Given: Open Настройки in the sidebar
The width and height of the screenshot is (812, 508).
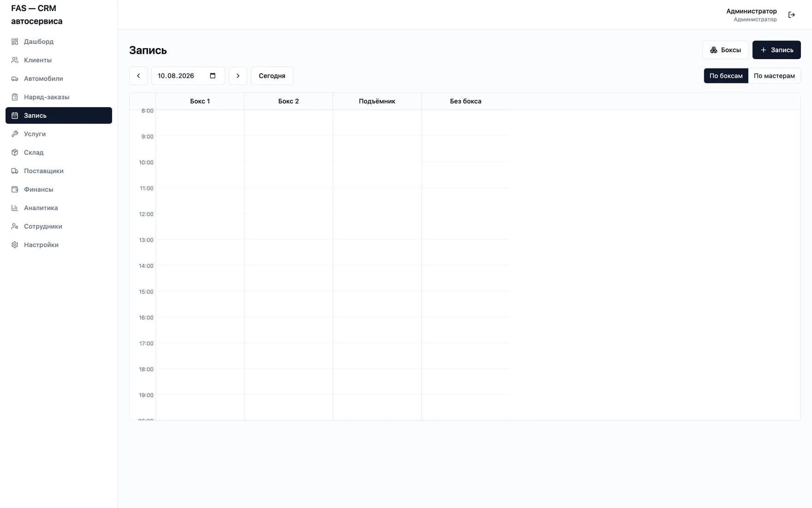Looking at the screenshot, I should click(x=59, y=245).
